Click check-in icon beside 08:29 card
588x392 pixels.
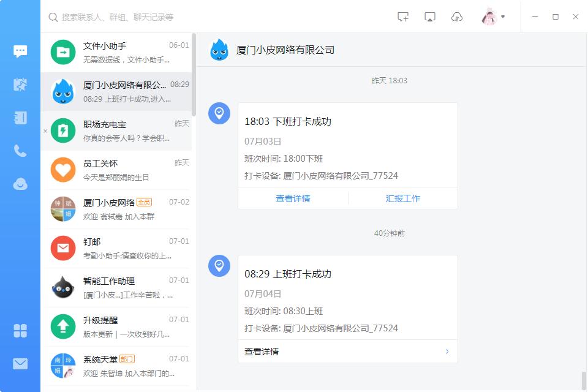coord(219,266)
